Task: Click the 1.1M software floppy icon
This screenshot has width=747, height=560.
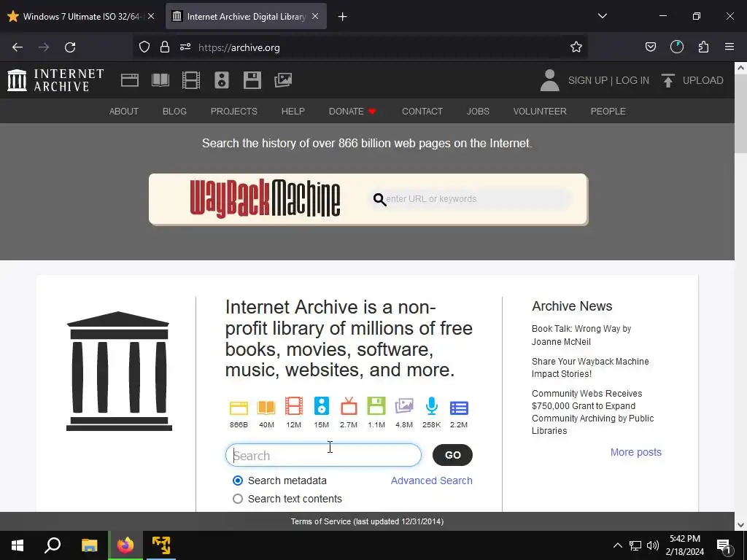Action: pos(376,406)
